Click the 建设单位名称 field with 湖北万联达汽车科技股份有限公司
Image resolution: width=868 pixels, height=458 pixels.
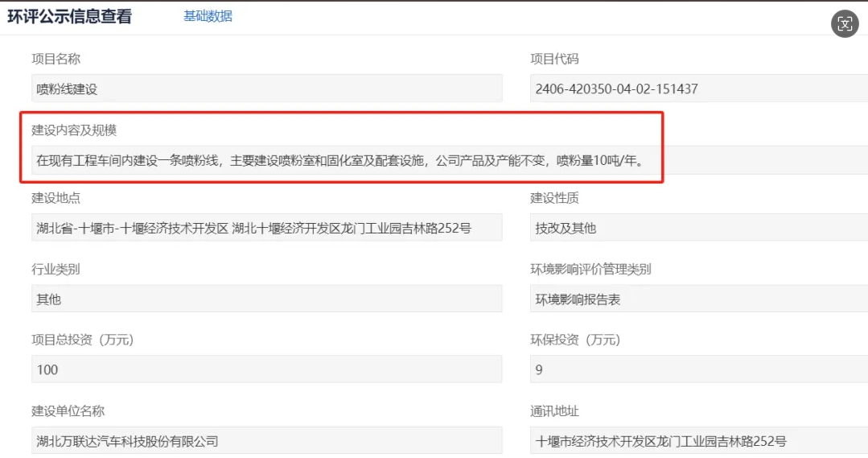pos(266,440)
